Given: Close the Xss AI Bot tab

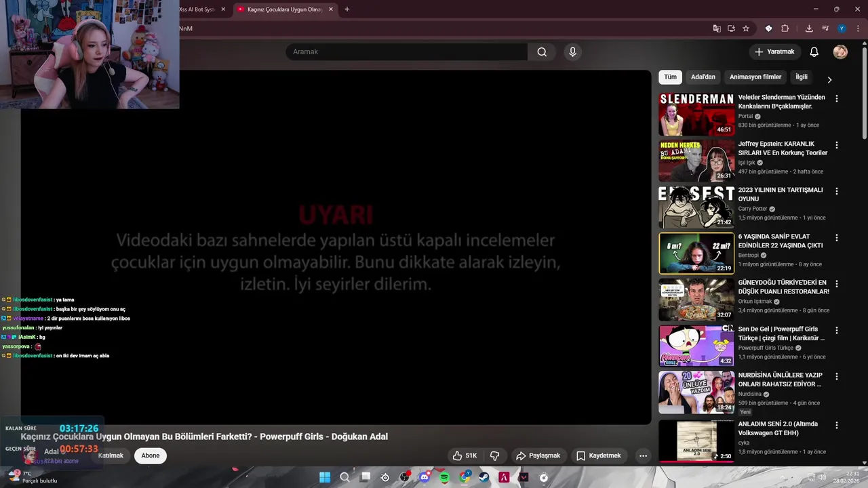Looking at the screenshot, I should (x=223, y=9).
